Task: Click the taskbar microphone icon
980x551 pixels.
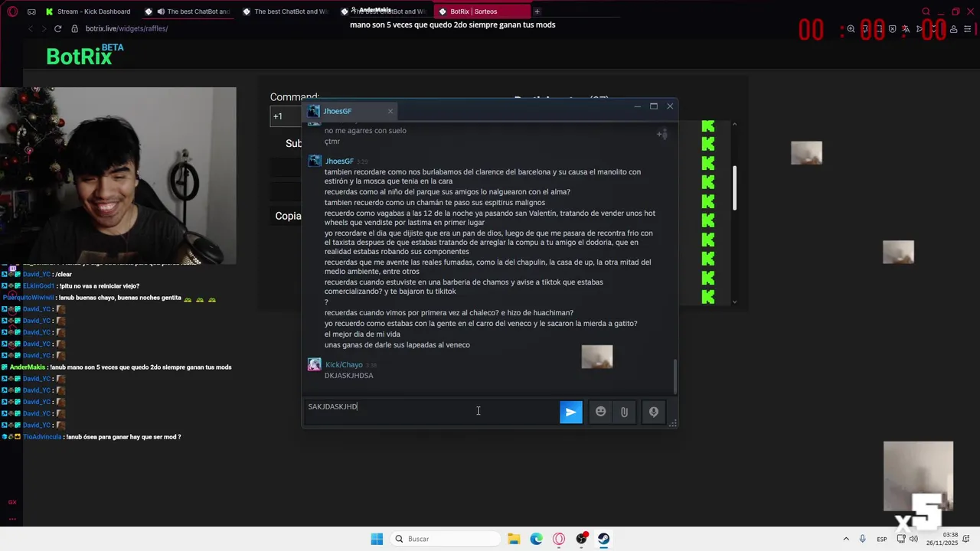Action: point(863,539)
